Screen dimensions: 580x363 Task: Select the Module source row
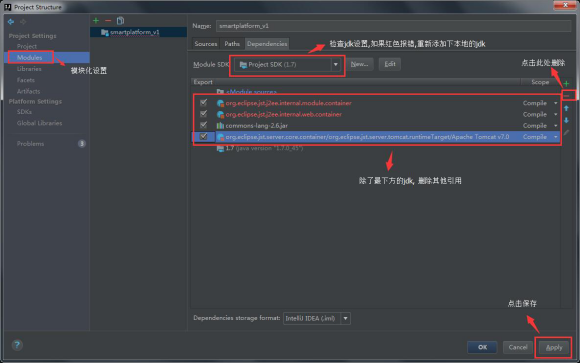tap(375, 91)
